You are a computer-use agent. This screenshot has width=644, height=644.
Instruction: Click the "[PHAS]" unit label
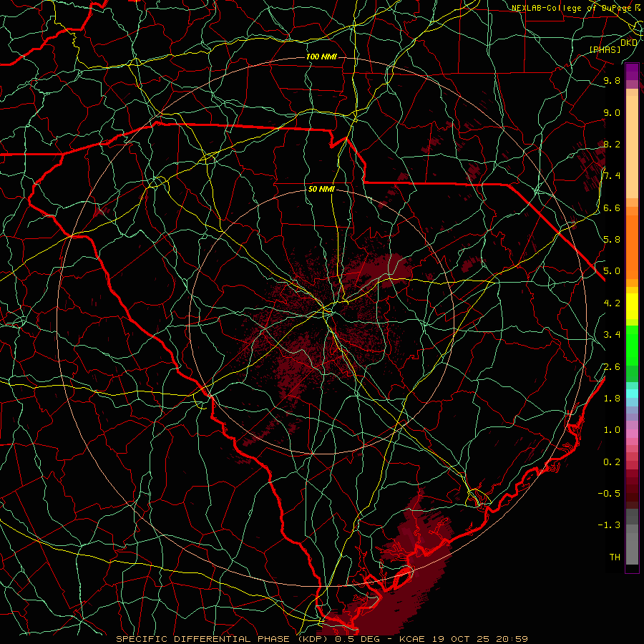605,49
